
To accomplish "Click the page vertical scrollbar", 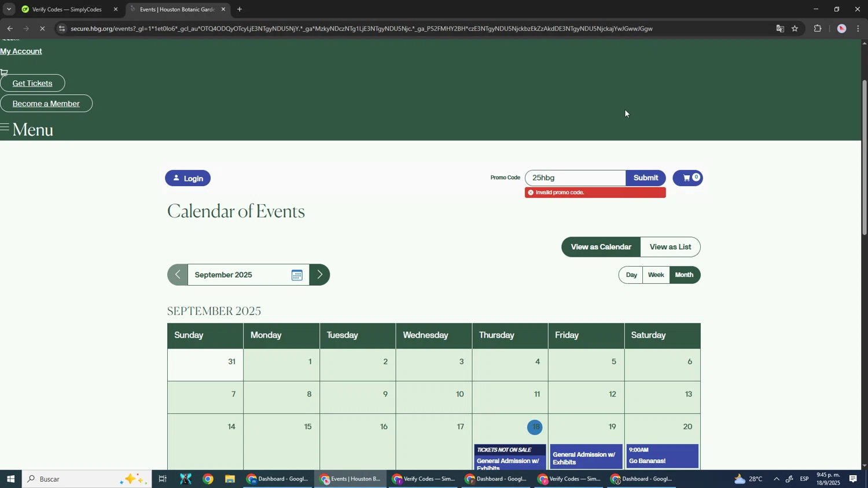I will (x=865, y=157).
